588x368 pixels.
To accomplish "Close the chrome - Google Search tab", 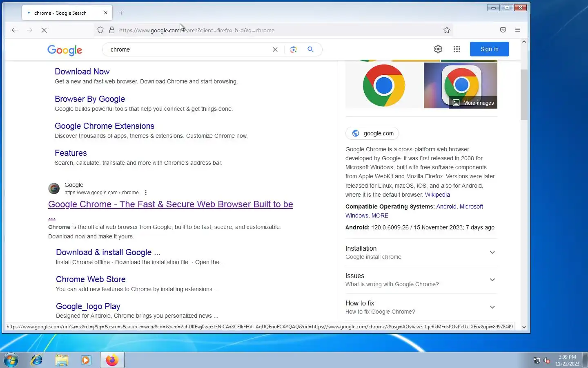I will [x=106, y=13].
